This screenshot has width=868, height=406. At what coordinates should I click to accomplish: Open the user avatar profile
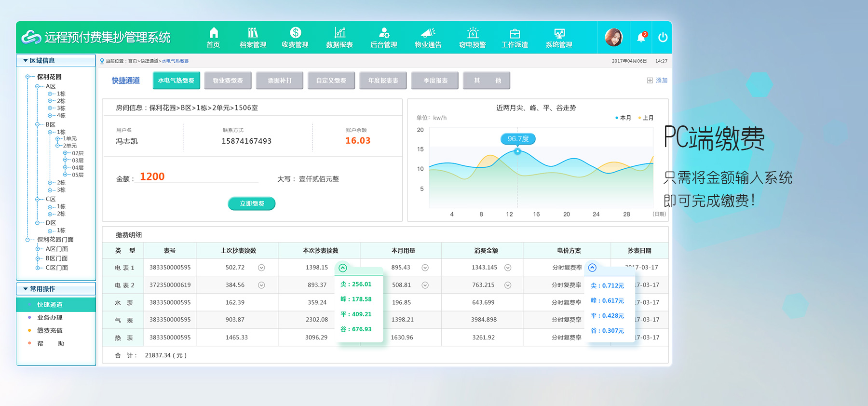coord(613,37)
